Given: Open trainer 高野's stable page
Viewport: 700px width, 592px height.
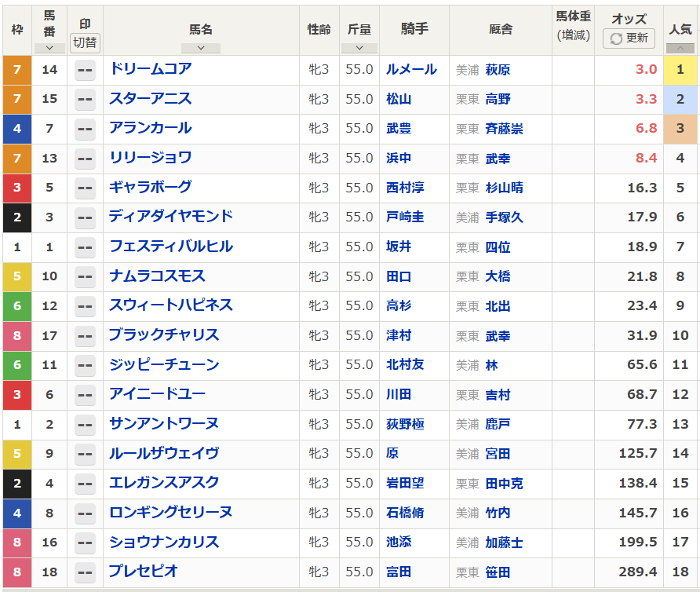Looking at the screenshot, I should [498, 99].
